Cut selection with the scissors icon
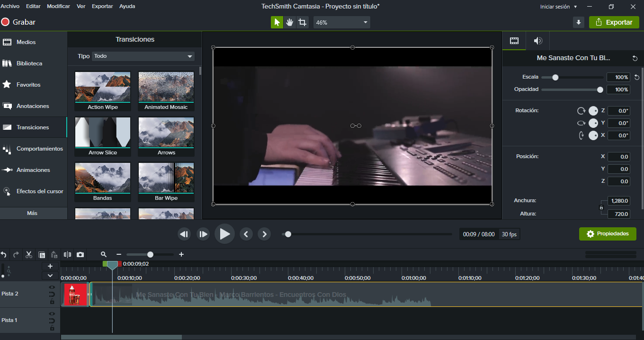Screen dimensions: 644x340 pyautogui.click(x=29, y=255)
